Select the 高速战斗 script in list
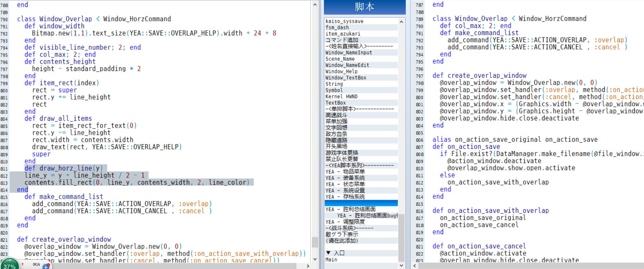This screenshot has width=644, height=269. click(x=336, y=115)
